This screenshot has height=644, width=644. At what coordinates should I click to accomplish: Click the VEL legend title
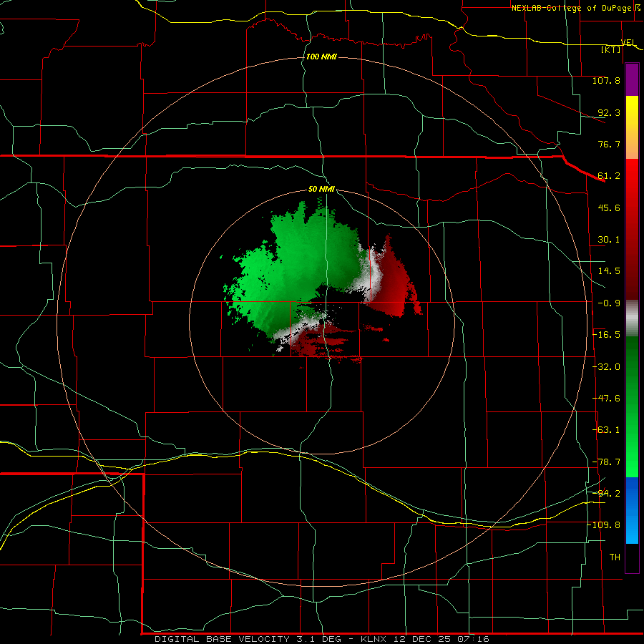coord(628,42)
